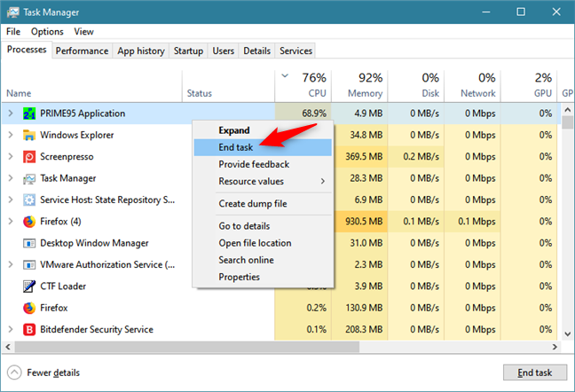Sort by the 76% CPU column header
This screenshot has height=392, width=575.
[303, 86]
